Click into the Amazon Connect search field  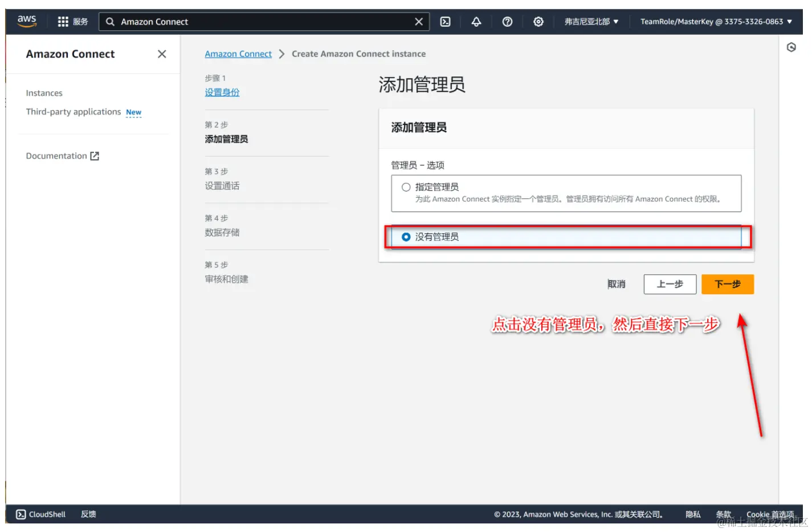tap(264, 22)
